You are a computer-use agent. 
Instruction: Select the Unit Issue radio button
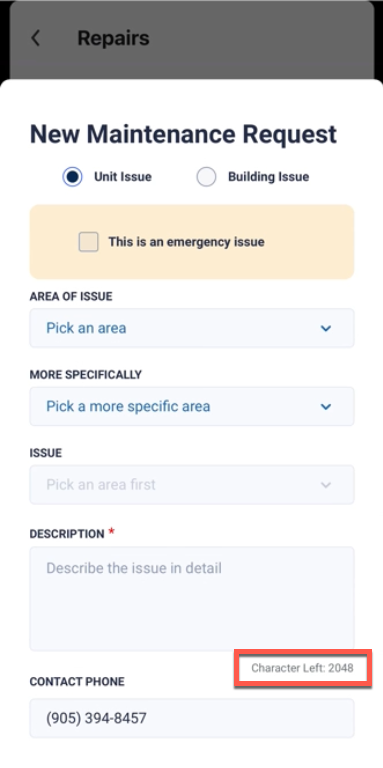tap(72, 177)
